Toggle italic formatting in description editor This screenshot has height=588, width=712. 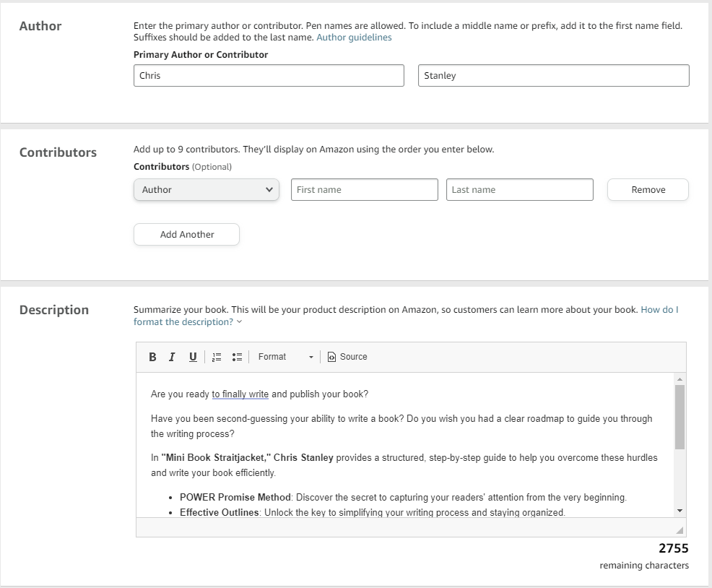click(x=172, y=357)
